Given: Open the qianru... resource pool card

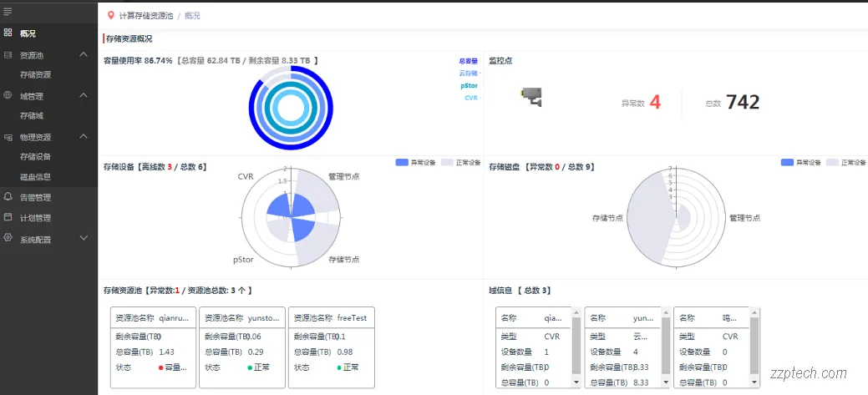Looking at the screenshot, I should pos(154,347).
